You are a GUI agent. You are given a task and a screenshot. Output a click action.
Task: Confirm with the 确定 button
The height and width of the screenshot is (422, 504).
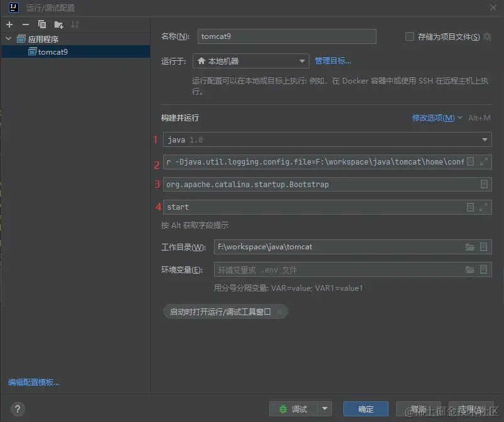coord(366,409)
